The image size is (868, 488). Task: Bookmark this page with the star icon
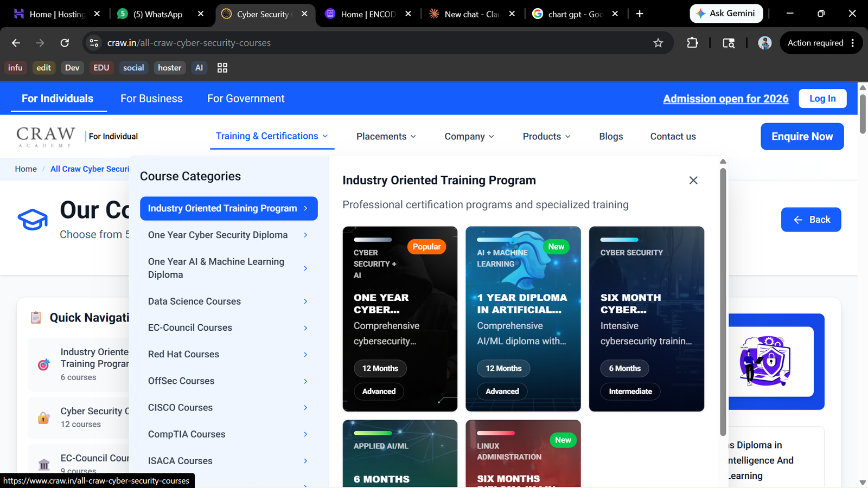[x=658, y=43]
